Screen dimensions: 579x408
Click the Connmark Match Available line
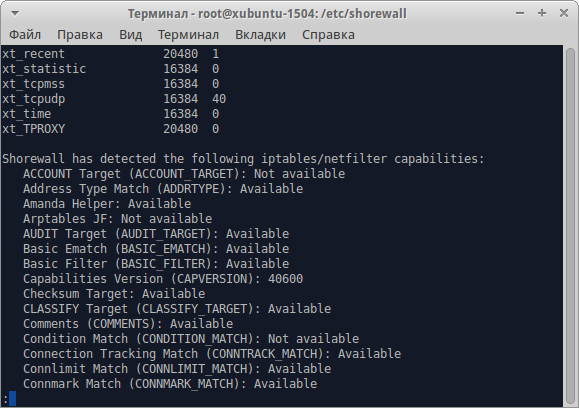click(x=170, y=384)
